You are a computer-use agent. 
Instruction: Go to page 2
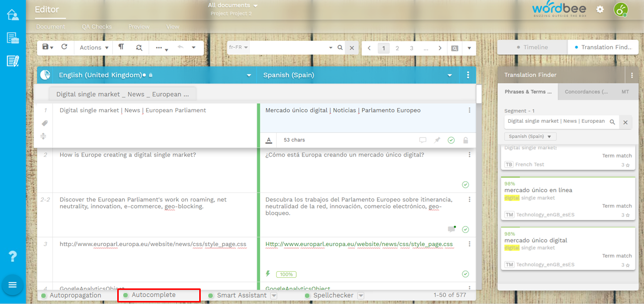(x=397, y=48)
